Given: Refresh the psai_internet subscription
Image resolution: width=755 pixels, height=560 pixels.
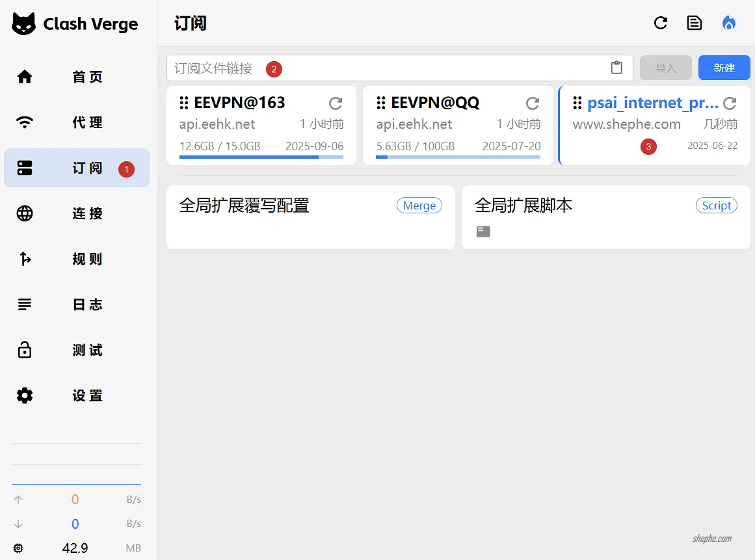Looking at the screenshot, I should 730,103.
